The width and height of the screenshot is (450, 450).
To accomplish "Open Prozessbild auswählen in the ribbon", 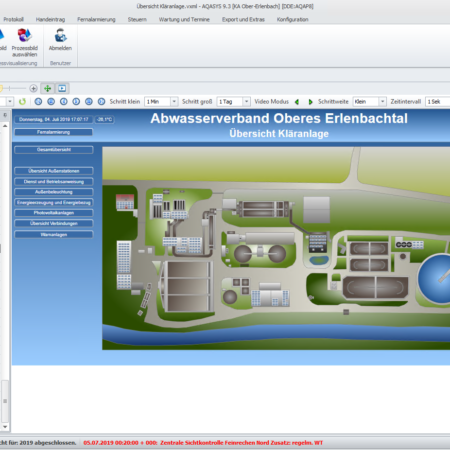I will pos(24,42).
